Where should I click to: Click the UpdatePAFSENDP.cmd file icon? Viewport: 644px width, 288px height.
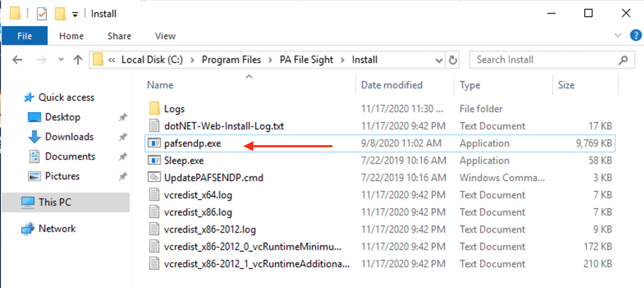coord(154,178)
